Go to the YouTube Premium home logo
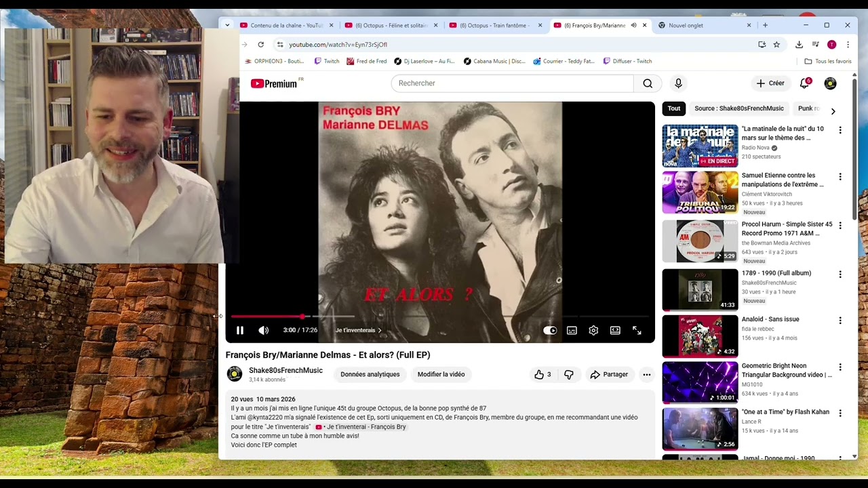Viewport: 868px width, 488px height. point(274,83)
